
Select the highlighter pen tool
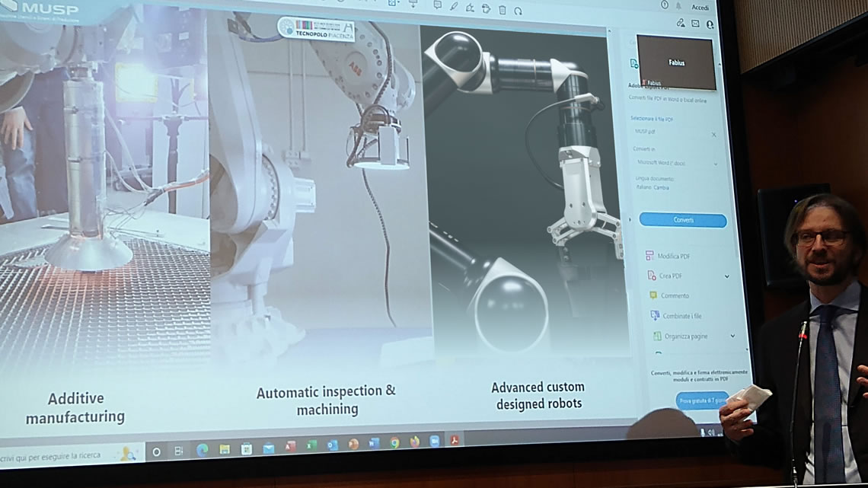pyautogui.click(x=454, y=7)
